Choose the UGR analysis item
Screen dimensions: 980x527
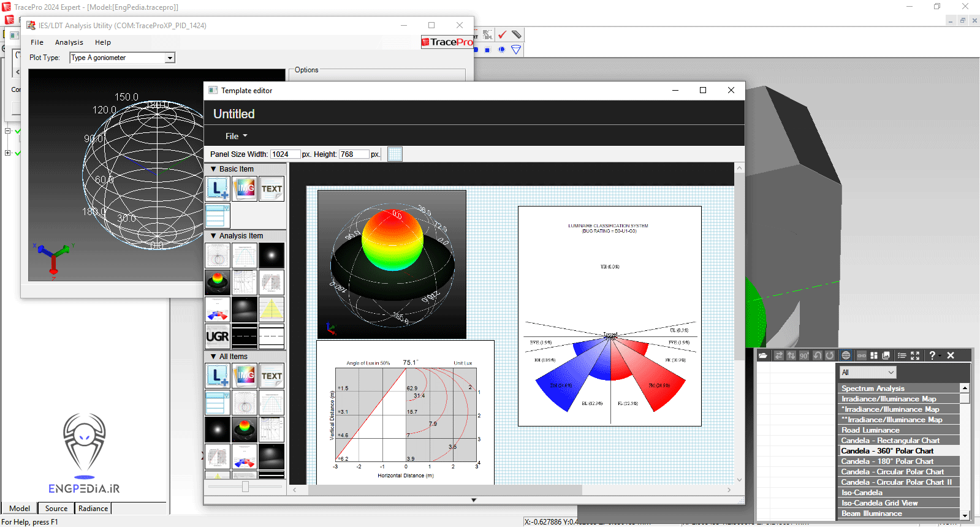[218, 336]
